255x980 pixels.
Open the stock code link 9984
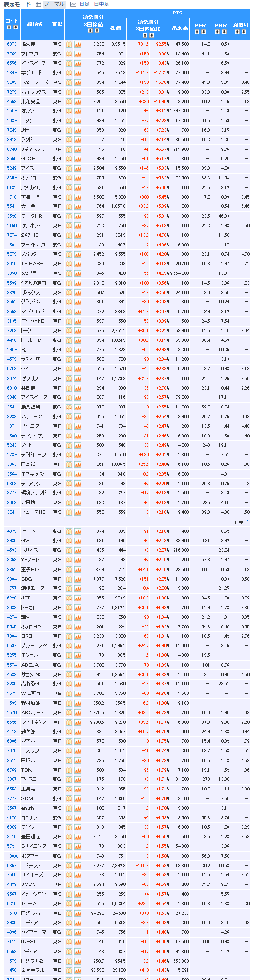[x=12, y=579]
